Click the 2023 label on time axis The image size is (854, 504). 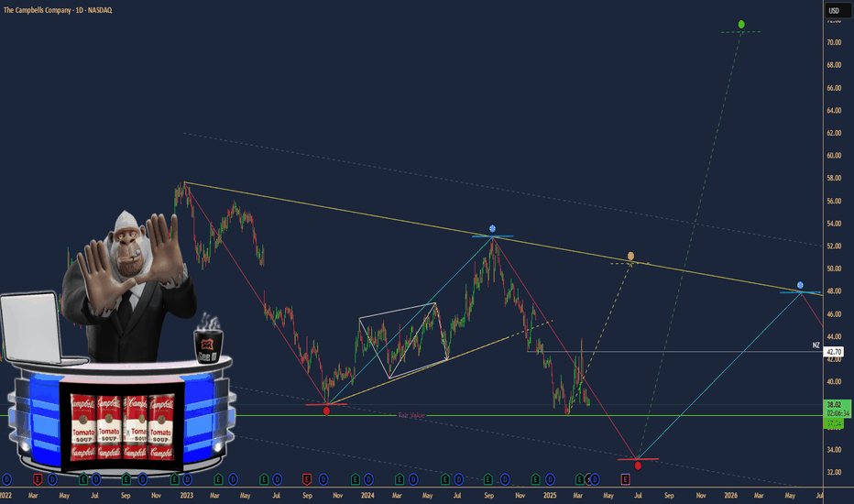pos(186,495)
